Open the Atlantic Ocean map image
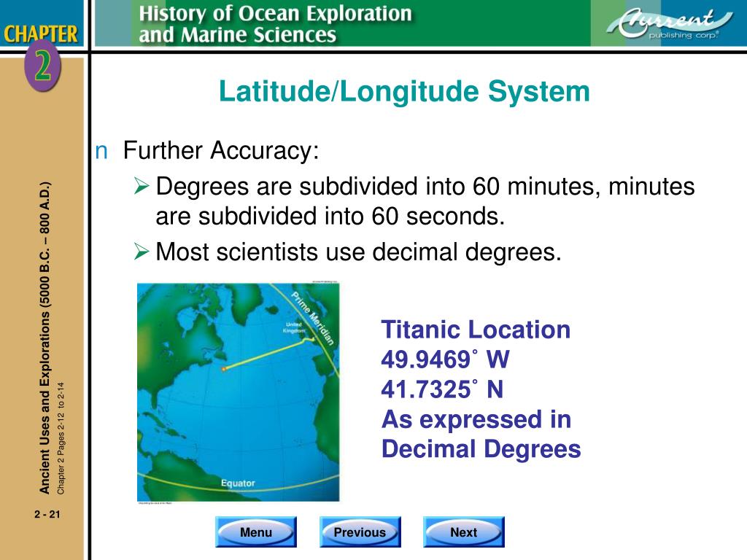The width and height of the screenshot is (747, 560). click(239, 392)
